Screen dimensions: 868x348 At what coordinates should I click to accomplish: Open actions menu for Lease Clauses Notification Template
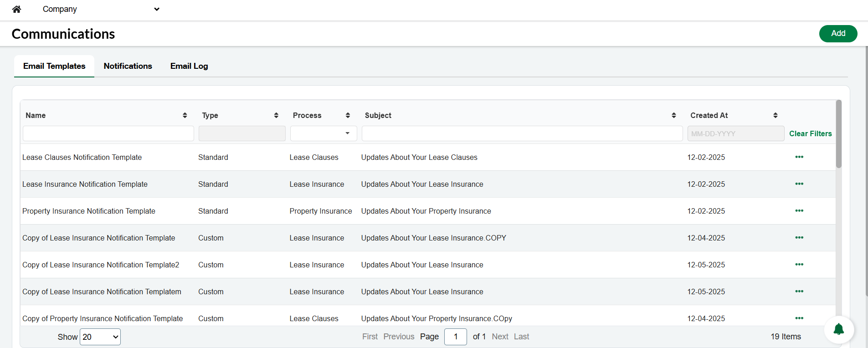tap(799, 157)
